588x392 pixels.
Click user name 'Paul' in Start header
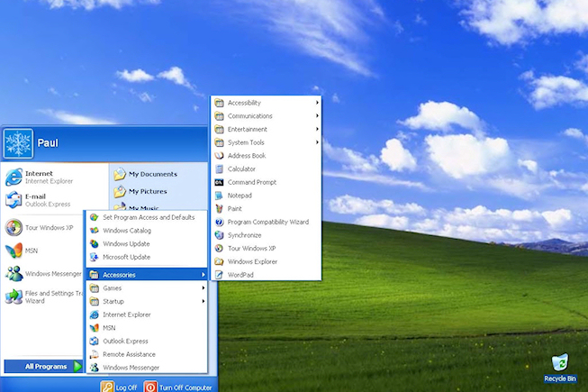pos(48,143)
